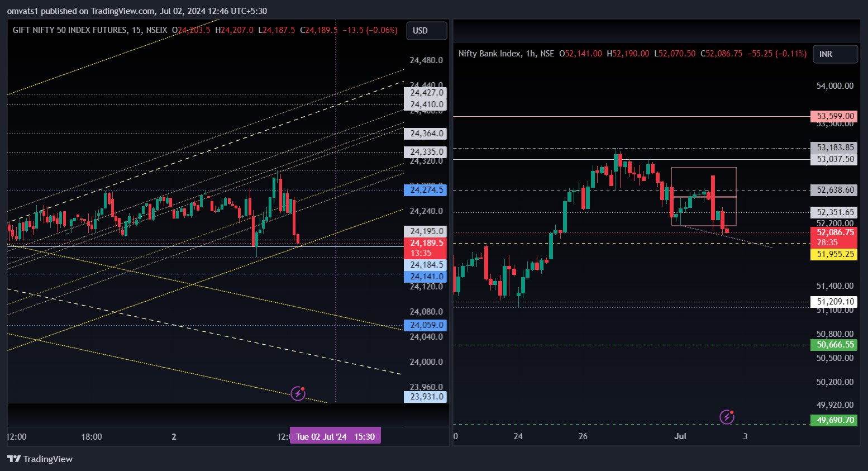The image size is (868, 471).
Task: Click the 28:35 countdown timer on Bank Nifty chart
Action: (828, 242)
